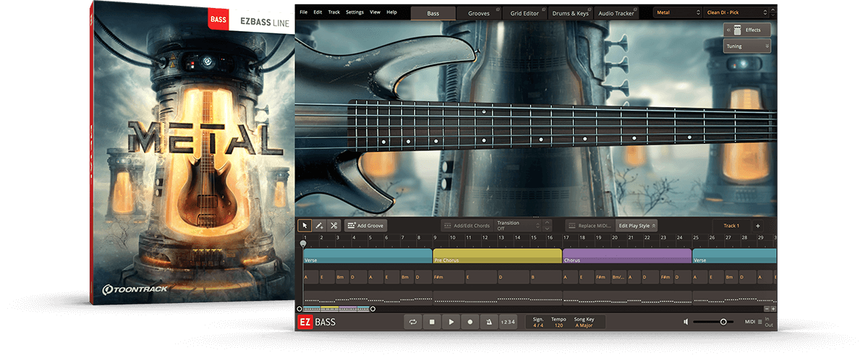Select the arrow pointer tool

coord(305,226)
